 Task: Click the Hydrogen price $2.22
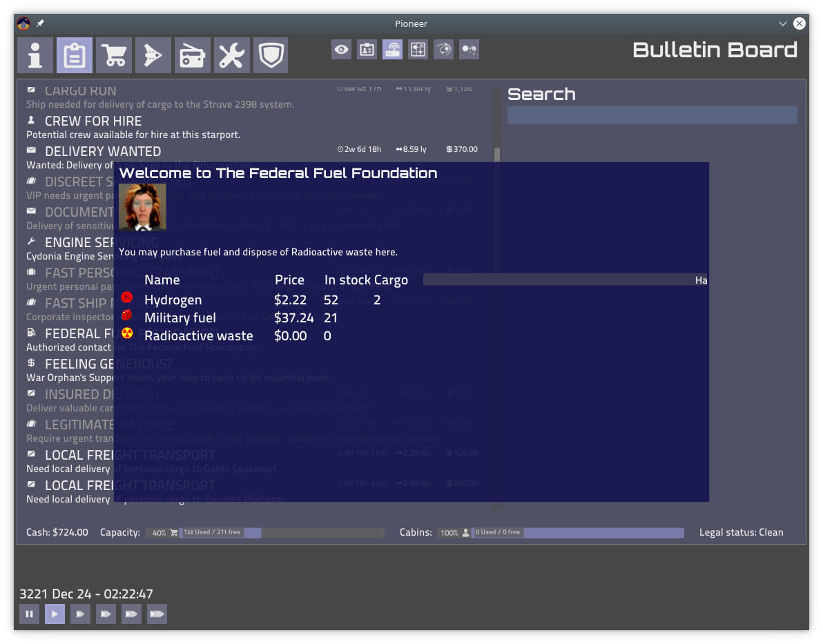[x=290, y=300]
